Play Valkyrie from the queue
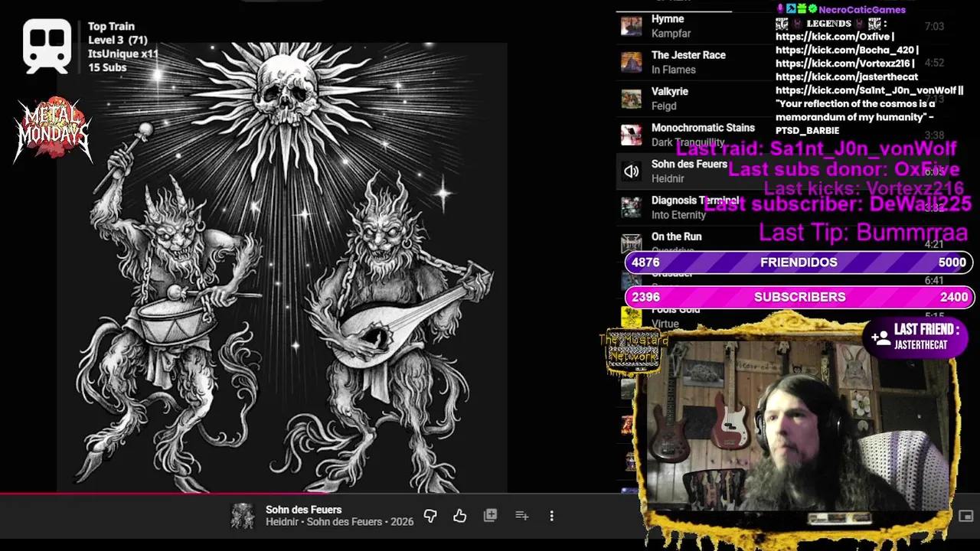This screenshot has width=980, height=551. point(670,91)
